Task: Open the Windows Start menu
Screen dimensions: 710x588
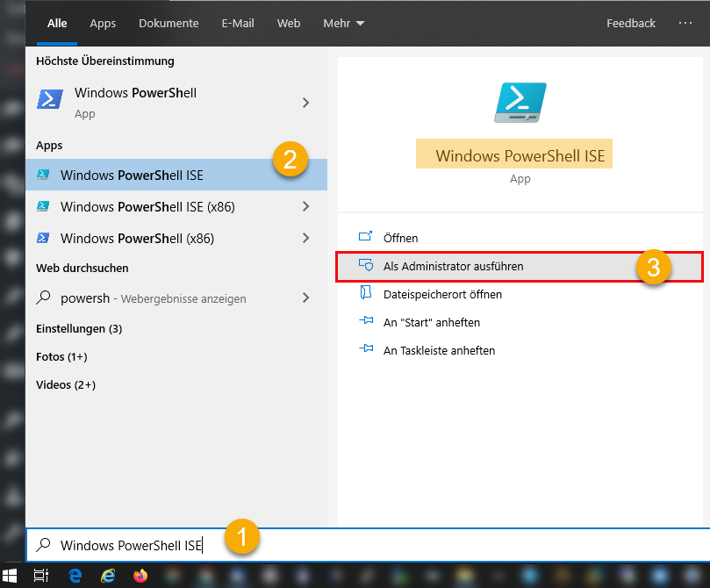Action: (10, 576)
